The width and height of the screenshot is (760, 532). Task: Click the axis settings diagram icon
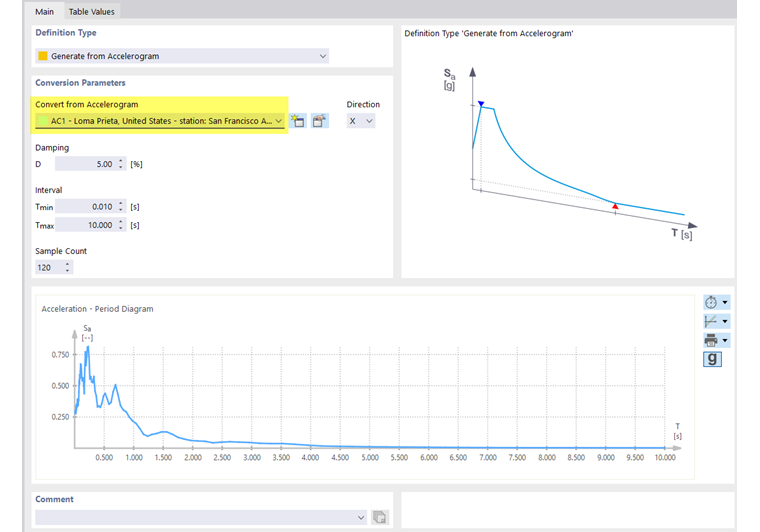pos(711,321)
